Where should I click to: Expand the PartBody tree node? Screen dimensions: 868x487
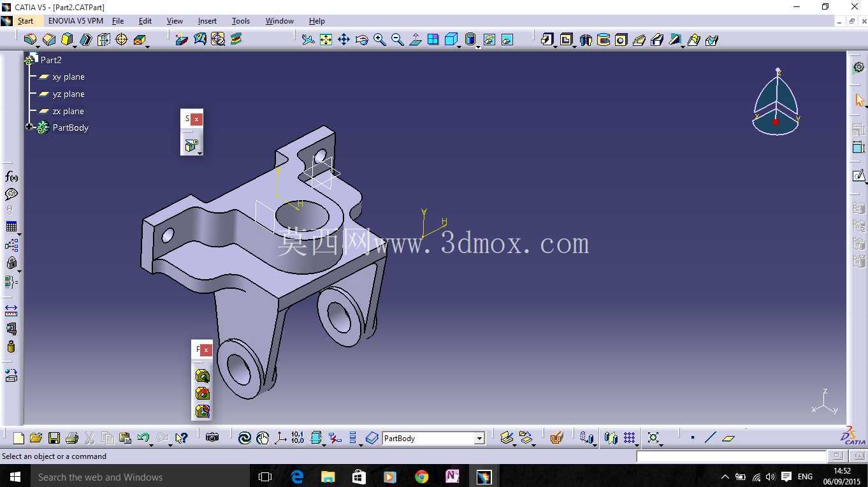(x=29, y=127)
